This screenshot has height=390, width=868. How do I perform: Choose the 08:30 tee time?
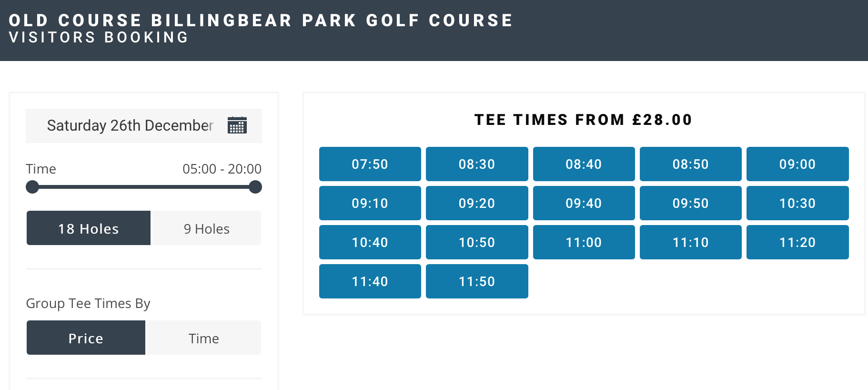click(x=477, y=164)
